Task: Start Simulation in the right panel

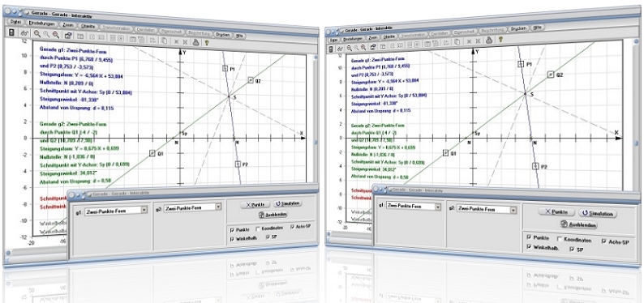Action: [598, 214]
